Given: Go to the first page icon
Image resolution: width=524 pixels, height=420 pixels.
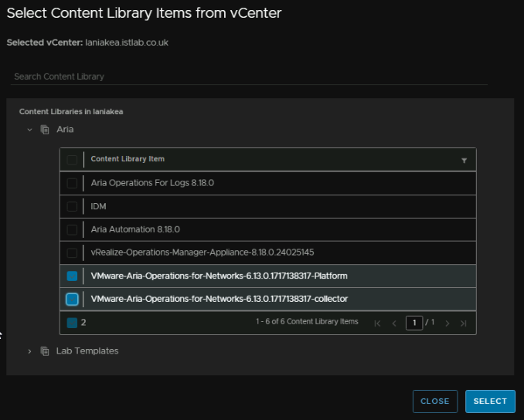Looking at the screenshot, I should pos(378,323).
